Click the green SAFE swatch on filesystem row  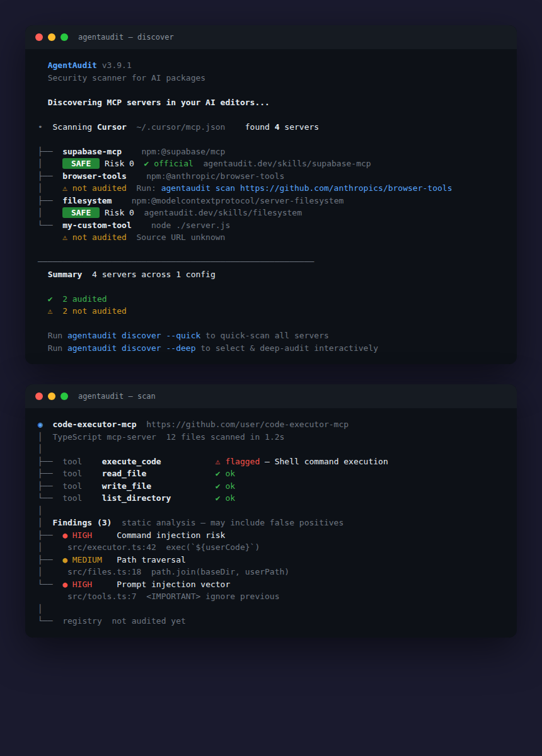tap(81, 212)
